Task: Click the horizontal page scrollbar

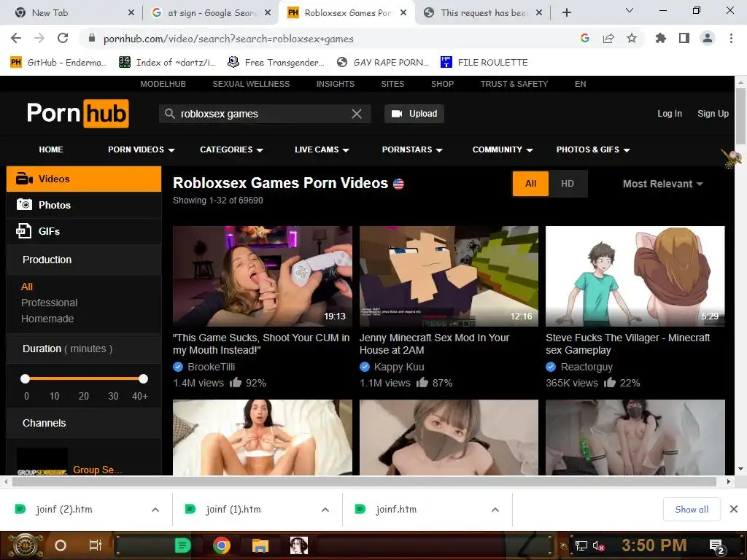Action: 365,481
